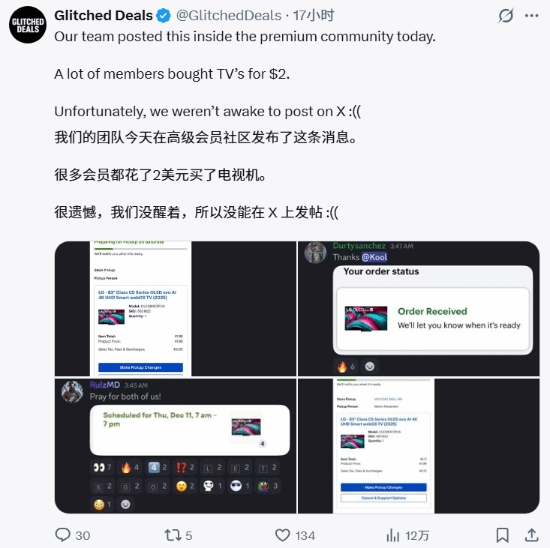Viewport: 550px width, 548px height.
Task: Click the blue verified badge
Action: [x=163, y=16]
